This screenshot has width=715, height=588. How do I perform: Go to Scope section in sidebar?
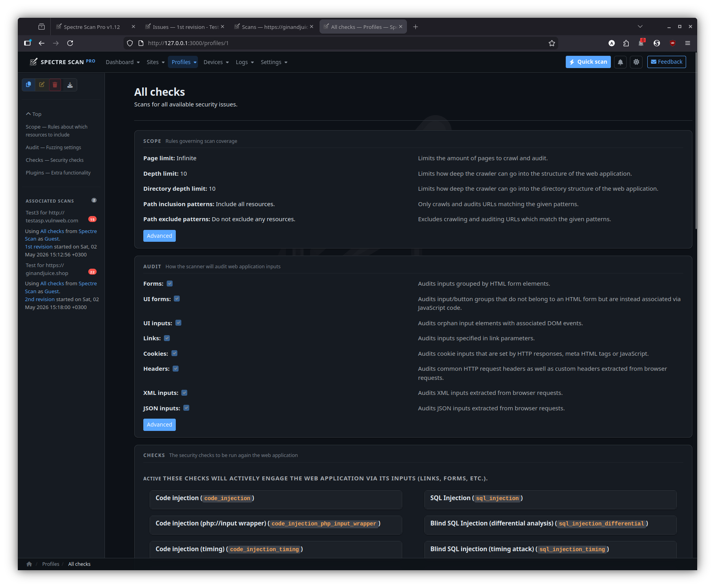coord(57,131)
